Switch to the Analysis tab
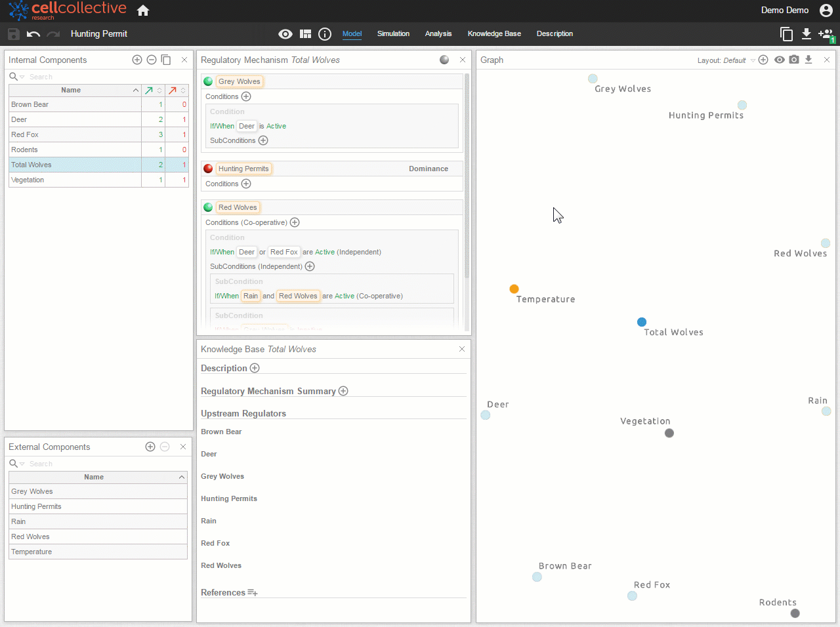This screenshot has height=627, width=840. pyautogui.click(x=438, y=33)
